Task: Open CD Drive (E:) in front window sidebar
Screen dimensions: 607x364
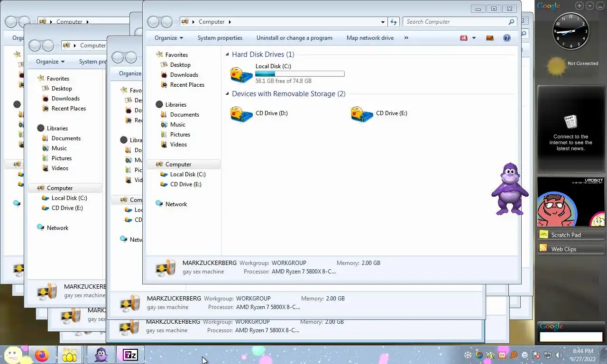Action: 181,184
